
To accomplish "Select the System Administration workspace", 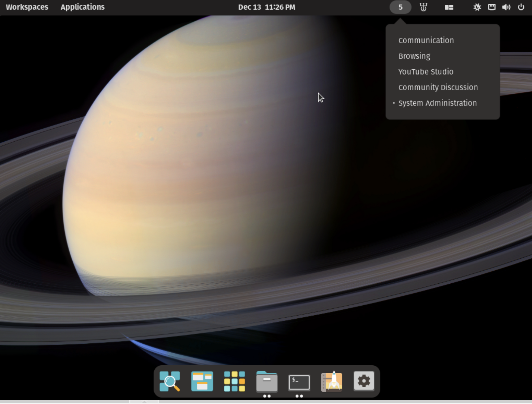I will 437,103.
